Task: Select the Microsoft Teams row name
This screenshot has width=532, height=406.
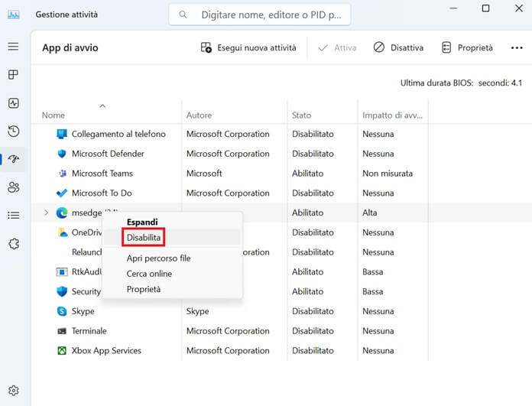Action: [102, 173]
